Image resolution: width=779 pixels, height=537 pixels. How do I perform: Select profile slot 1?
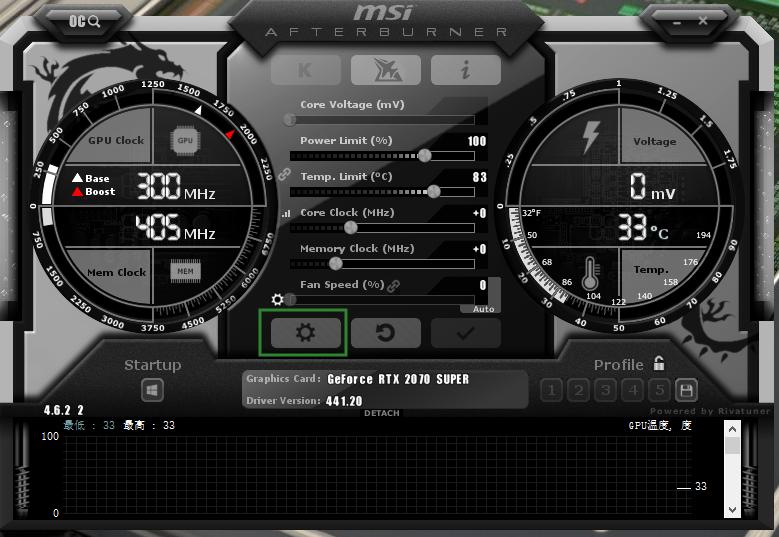[x=551, y=390]
